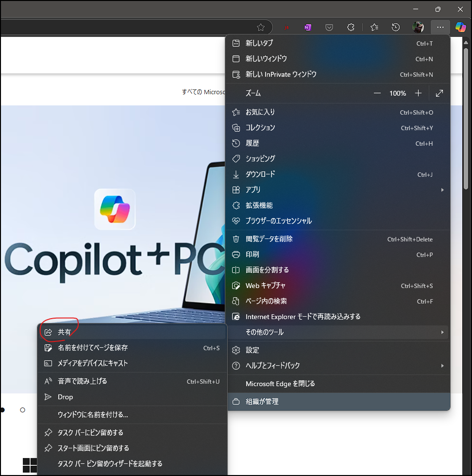The width and height of the screenshot is (472, 476).
Task: Select 新しいタブ menu item
Action: (338, 43)
